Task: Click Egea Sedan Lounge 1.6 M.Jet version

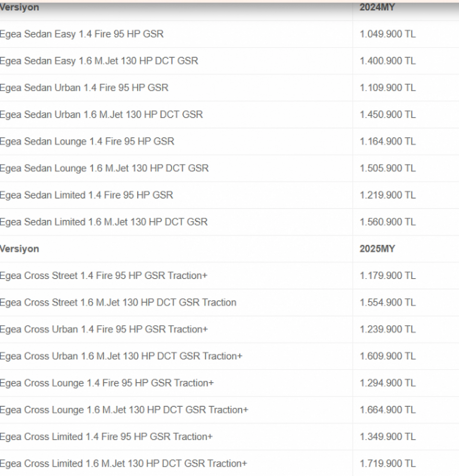Action: [104, 168]
